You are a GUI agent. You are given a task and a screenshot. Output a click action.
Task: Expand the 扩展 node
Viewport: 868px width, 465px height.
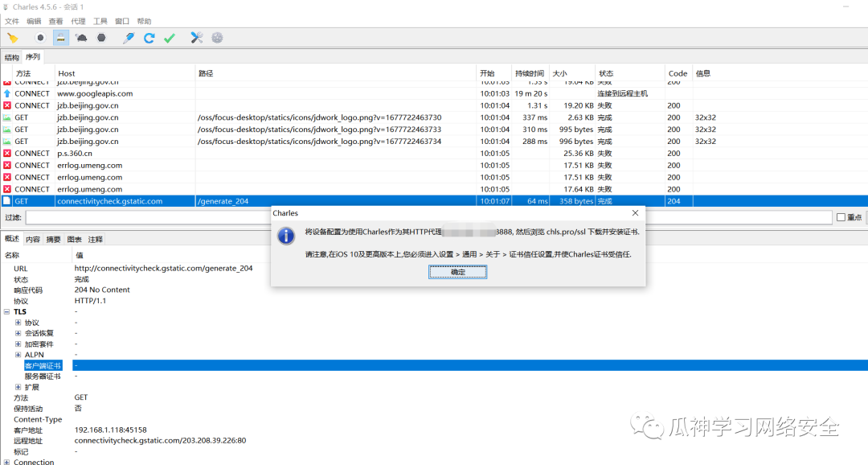click(18, 387)
